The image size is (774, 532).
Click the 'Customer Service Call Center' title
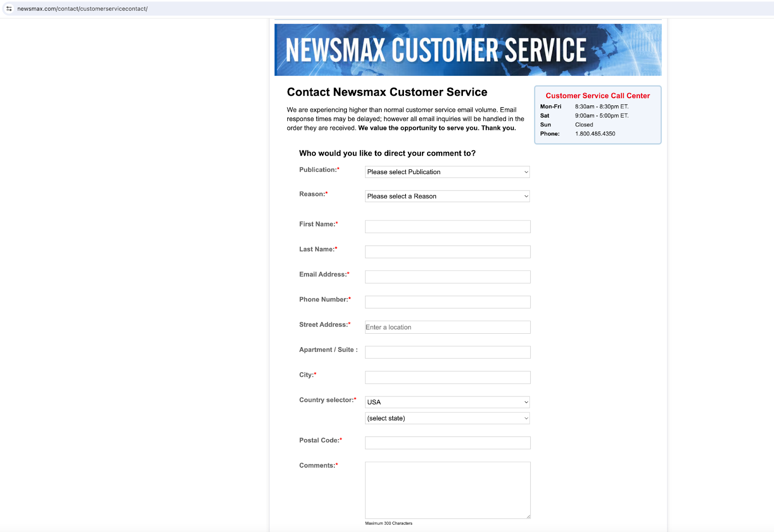click(x=598, y=96)
